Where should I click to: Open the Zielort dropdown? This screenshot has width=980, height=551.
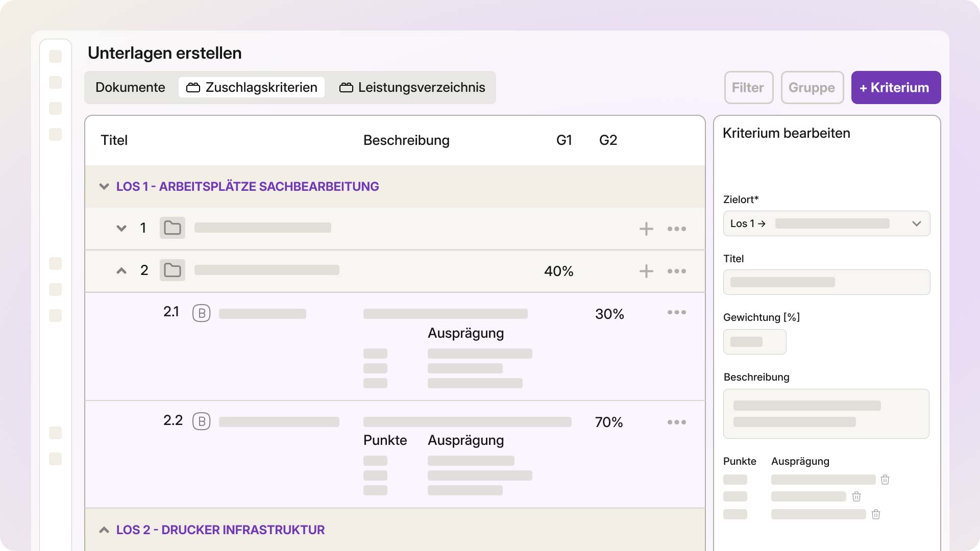(x=826, y=223)
